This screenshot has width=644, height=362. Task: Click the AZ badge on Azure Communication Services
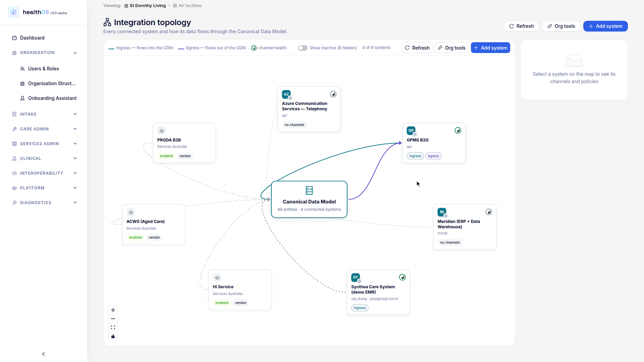pyautogui.click(x=286, y=95)
